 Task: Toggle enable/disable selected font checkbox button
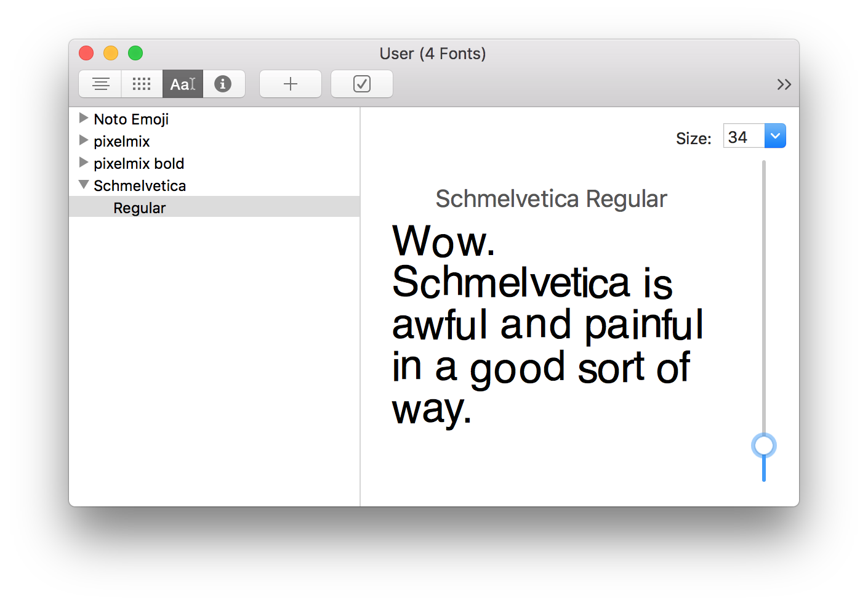click(x=362, y=84)
